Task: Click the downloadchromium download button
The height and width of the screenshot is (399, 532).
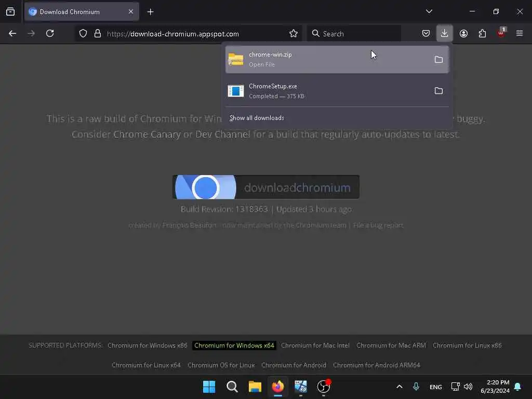Action: pos(266,187)
